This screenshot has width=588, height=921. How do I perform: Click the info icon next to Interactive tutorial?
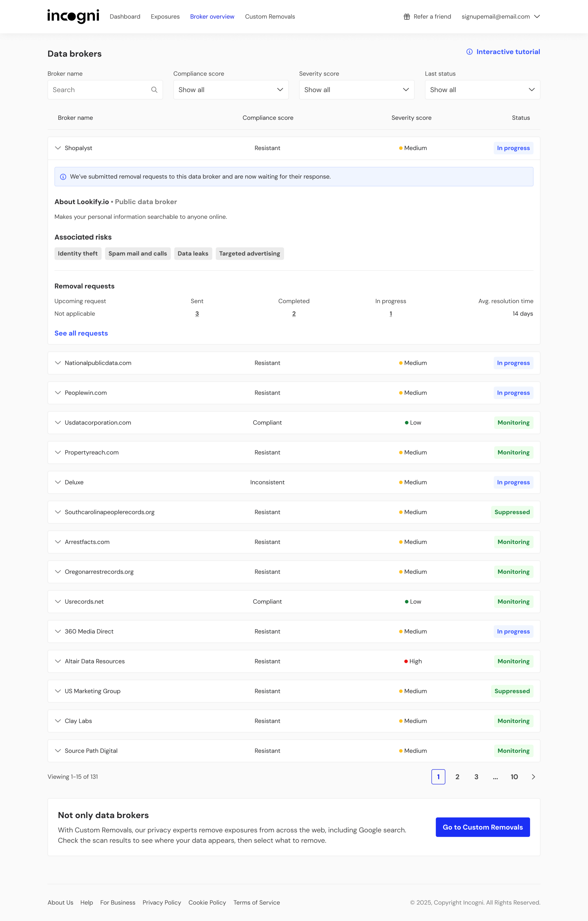(x=469, y=52)
